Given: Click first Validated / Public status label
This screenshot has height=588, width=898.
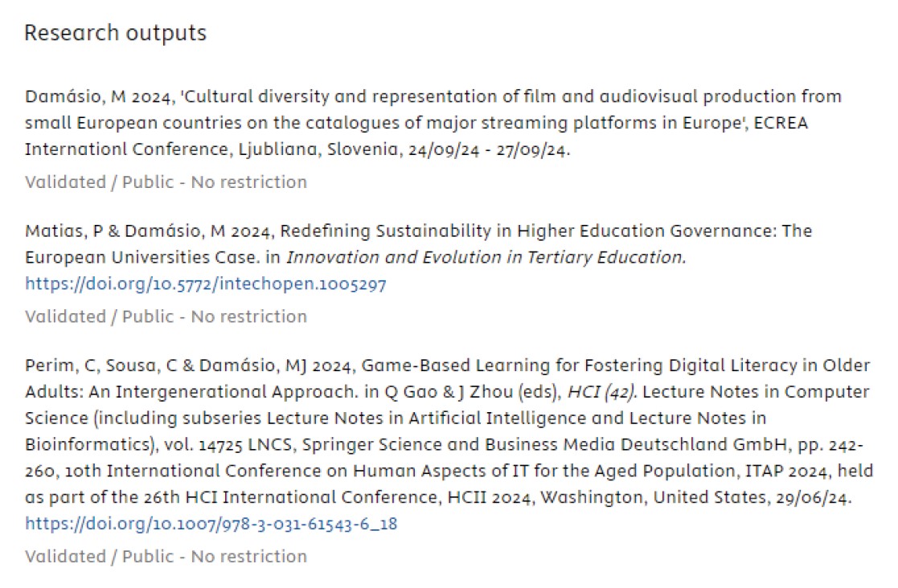Looking at the screenshot, I should [166, 182].
